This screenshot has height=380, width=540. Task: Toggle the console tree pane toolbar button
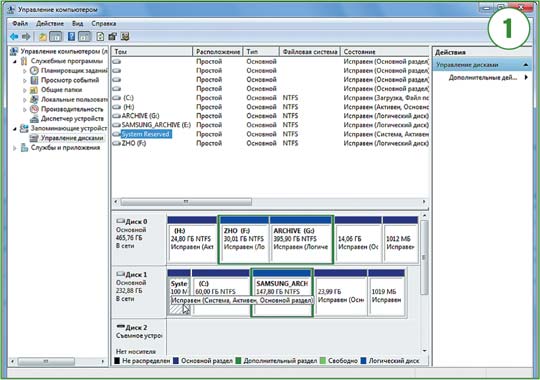coord(55,37)
